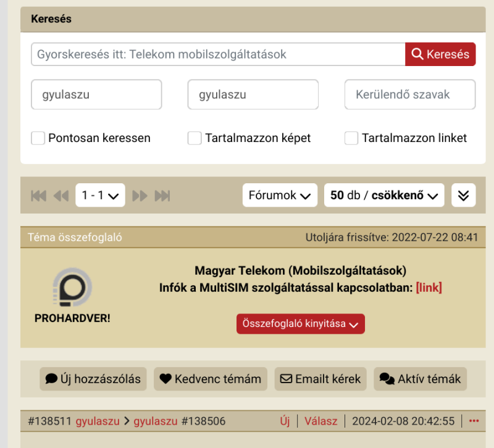Image resolution: width=494 pixels, height=448 pixels.
Task: Open the Fórumok dropdown
Action: coord(280,195)
